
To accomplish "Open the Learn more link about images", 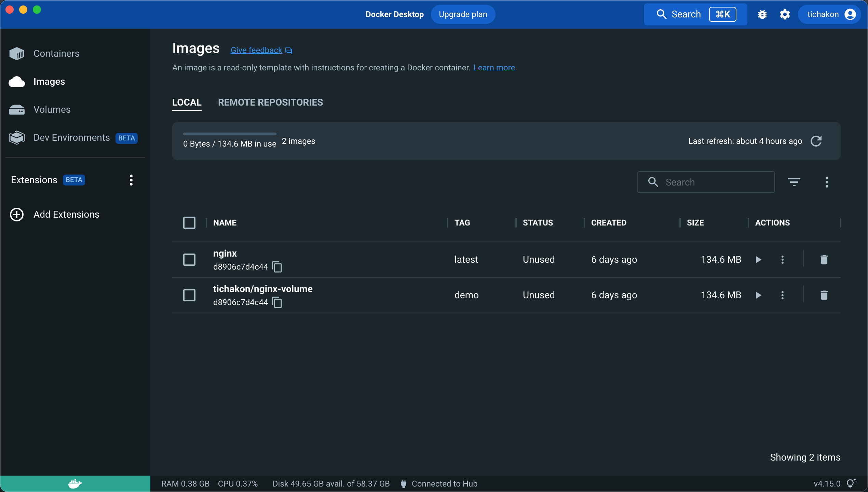I will (x=494, y=67).
